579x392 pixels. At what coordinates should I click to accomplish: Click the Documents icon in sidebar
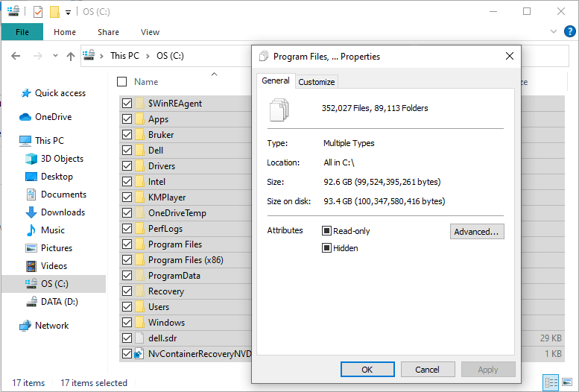coord(31,195)
